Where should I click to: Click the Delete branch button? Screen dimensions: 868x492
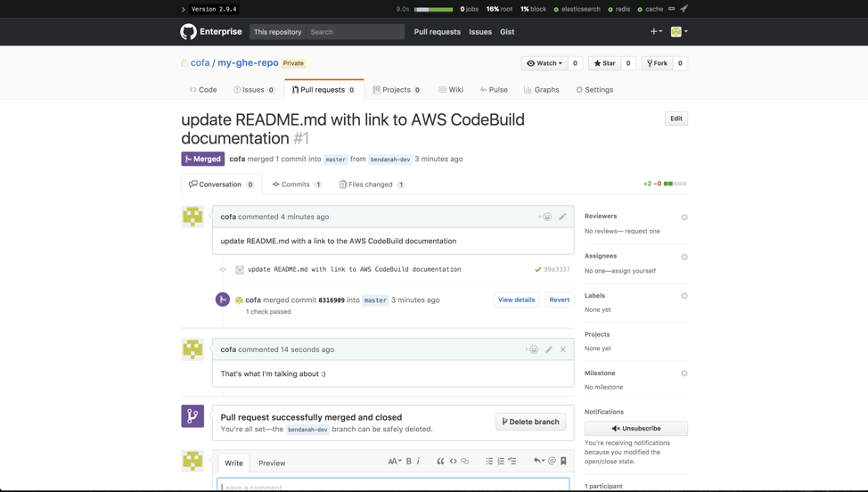click(x=530, y=422)
